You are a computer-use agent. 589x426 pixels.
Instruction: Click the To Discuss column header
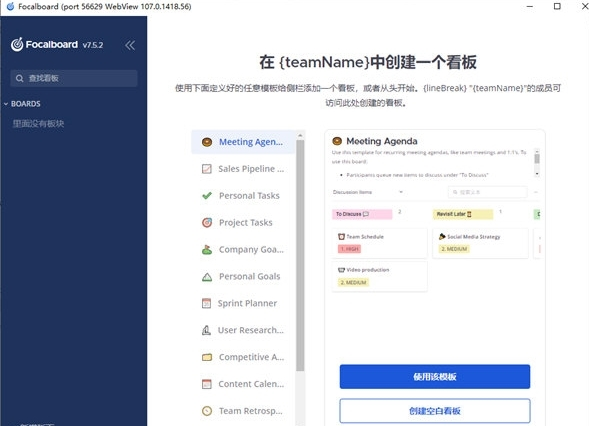click(362, 214)
